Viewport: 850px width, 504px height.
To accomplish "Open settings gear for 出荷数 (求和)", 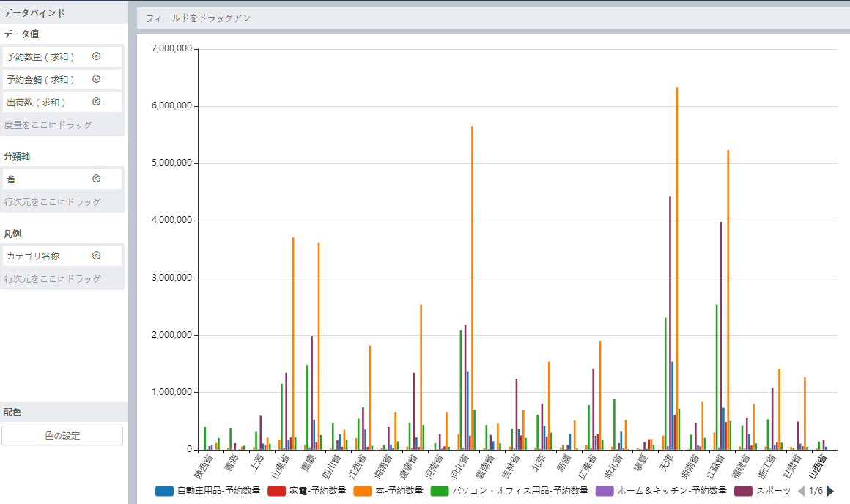I will pos(97,102).
